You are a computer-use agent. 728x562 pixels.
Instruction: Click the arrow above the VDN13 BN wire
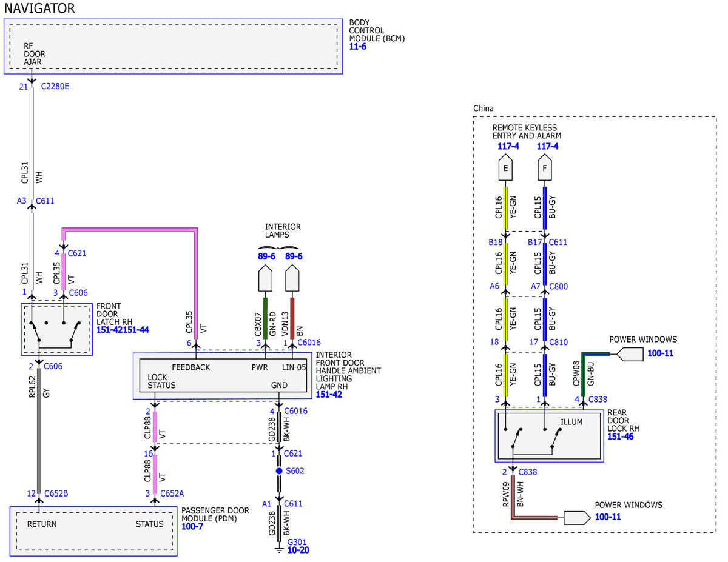[292, 279]
